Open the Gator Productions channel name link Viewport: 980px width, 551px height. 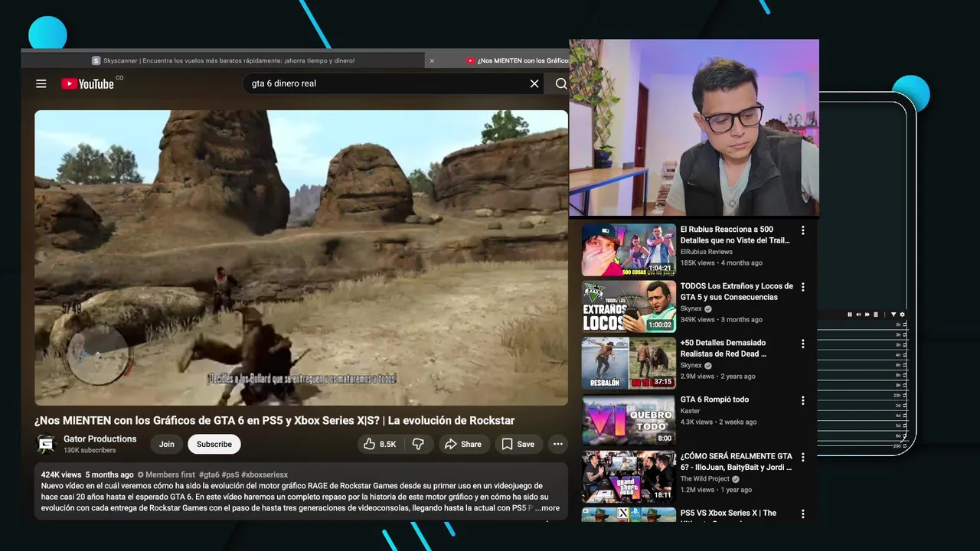(100, 439)
